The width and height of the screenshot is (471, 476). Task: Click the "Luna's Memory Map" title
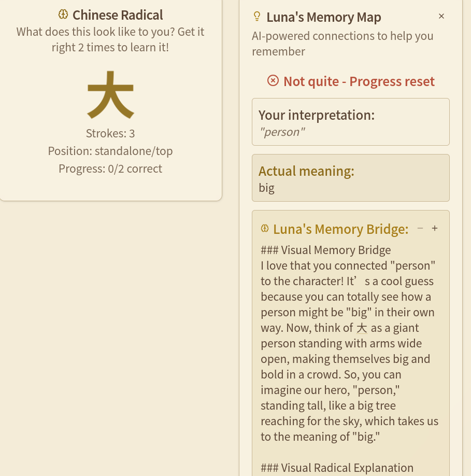click(x=323, y=17)
